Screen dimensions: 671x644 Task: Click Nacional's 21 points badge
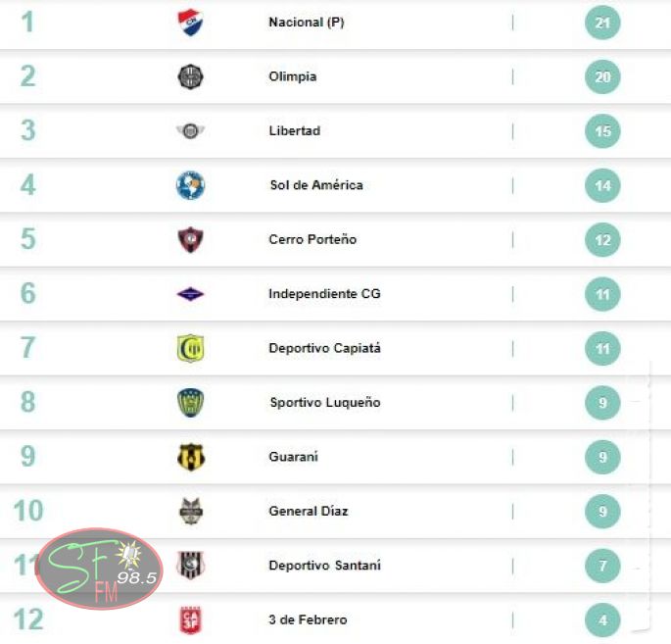(x=602, y=22)
